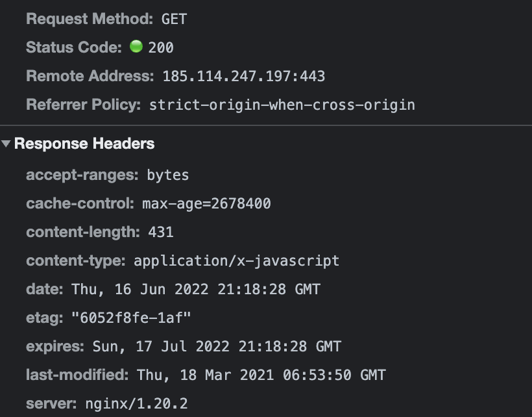This screenshot has width=532, height=417.
Task: Click the strict-origin-when-cross-origin policy value
Action: [282, 105]
